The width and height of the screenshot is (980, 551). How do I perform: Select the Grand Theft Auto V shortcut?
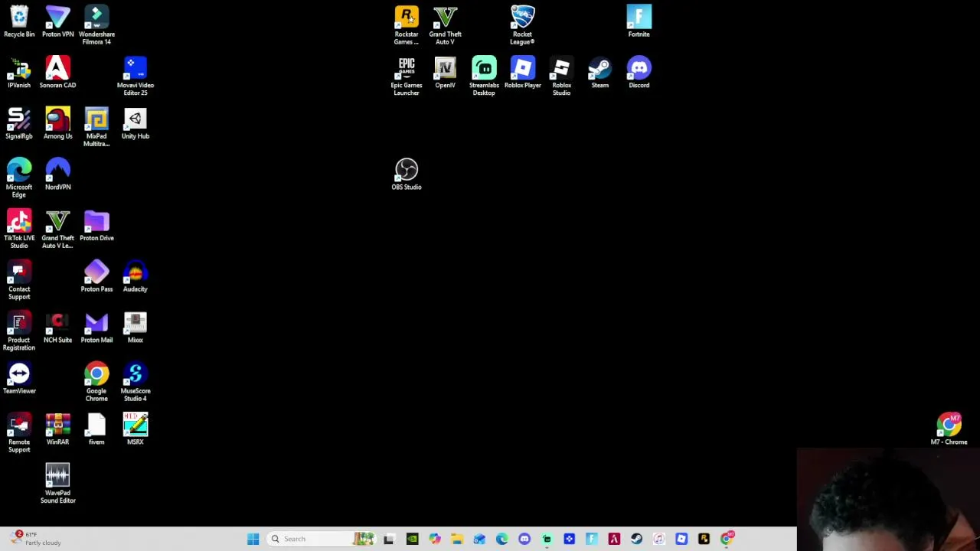click(x=446, y=25)
